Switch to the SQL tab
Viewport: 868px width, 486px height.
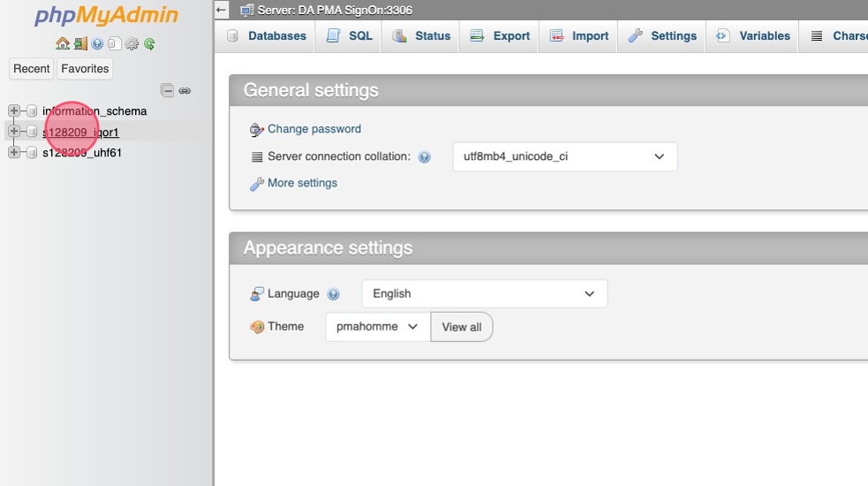pos(350,36)
